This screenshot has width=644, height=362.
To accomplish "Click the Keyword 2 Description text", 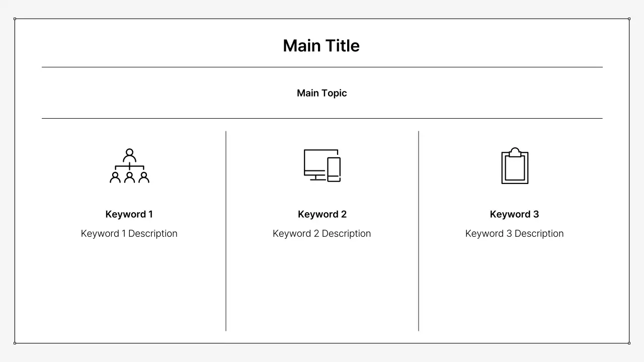I will click(x=322, y=233).
